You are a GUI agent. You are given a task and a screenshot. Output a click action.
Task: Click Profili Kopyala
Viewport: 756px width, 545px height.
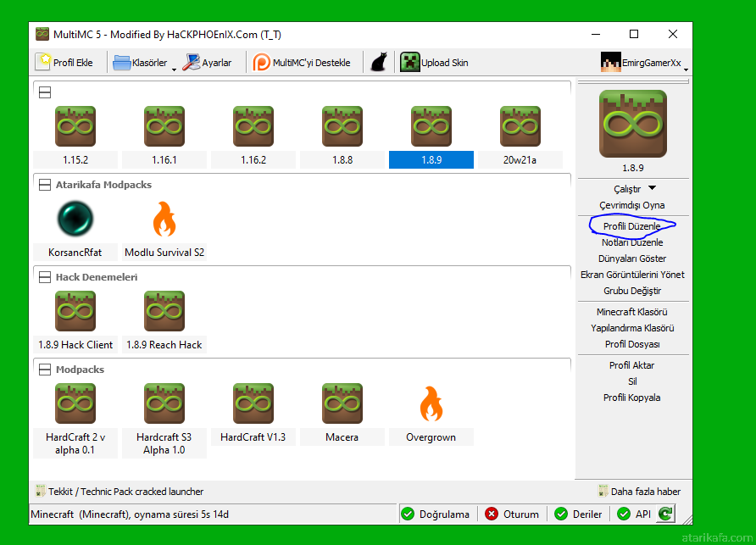632,398
